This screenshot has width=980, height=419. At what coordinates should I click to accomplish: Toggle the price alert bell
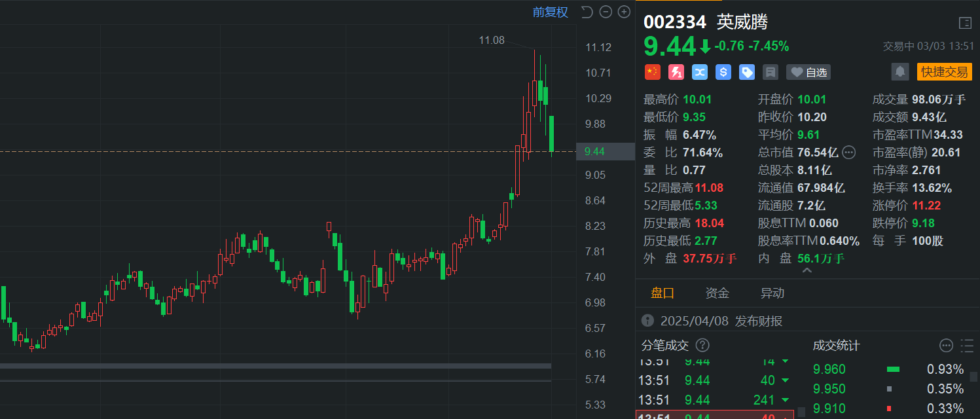point(901,71)
